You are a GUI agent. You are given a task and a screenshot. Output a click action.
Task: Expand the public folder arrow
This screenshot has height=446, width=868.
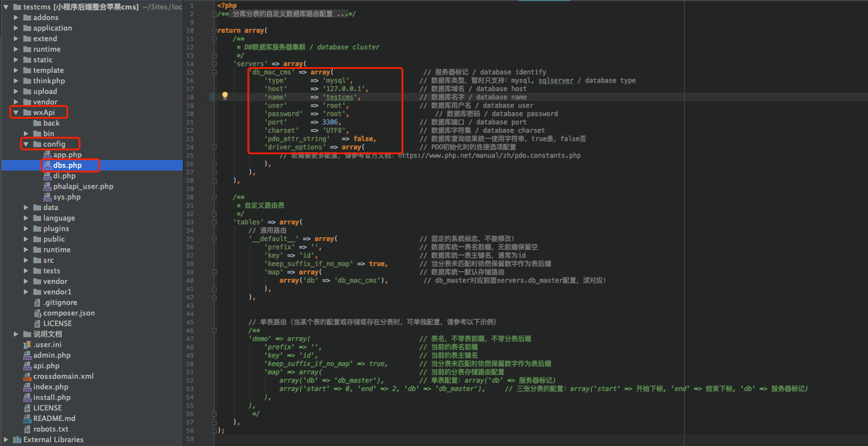(26, 239)
